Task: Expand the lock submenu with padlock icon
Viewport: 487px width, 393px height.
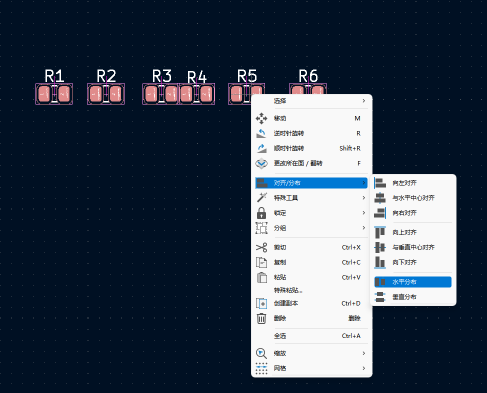Action: pyautogui.click(x=311, y=213)
